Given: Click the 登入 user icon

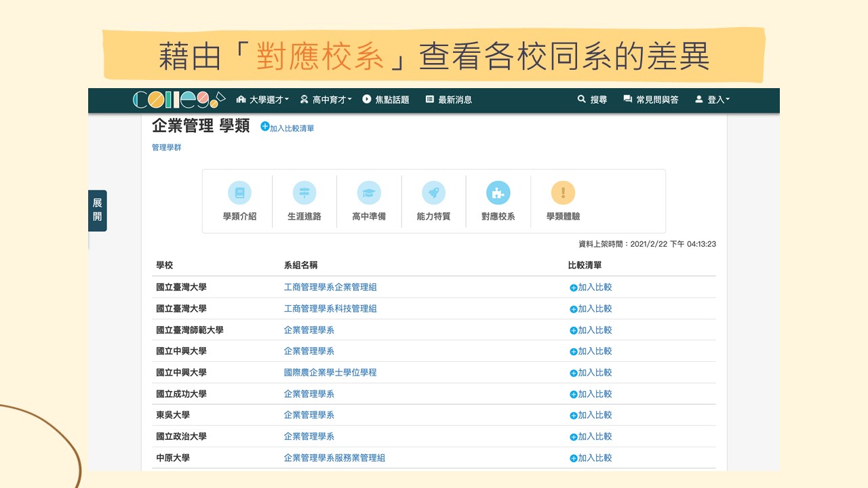Looking at the screenshot, I should (699, 99).
